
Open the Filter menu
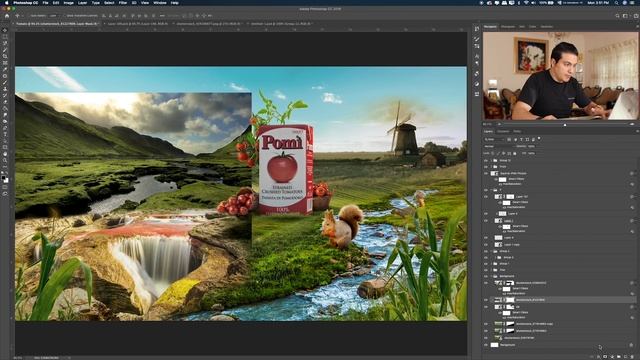coord(122,3)
